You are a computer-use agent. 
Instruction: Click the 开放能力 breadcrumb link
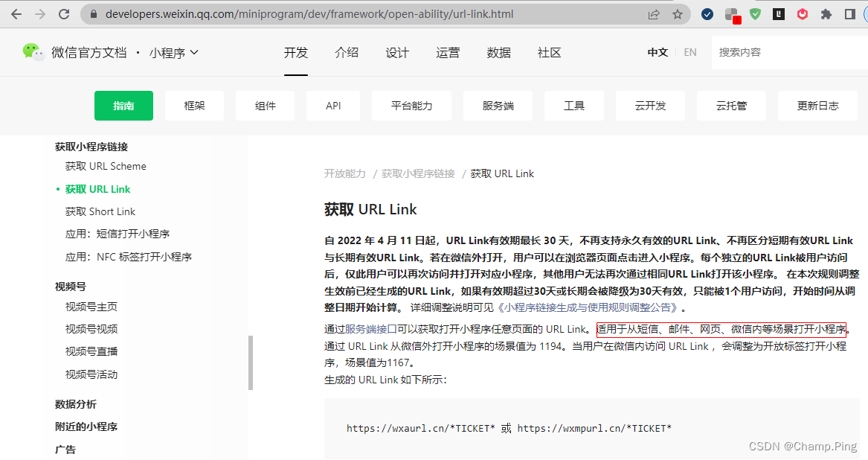(x=345, y=174)
